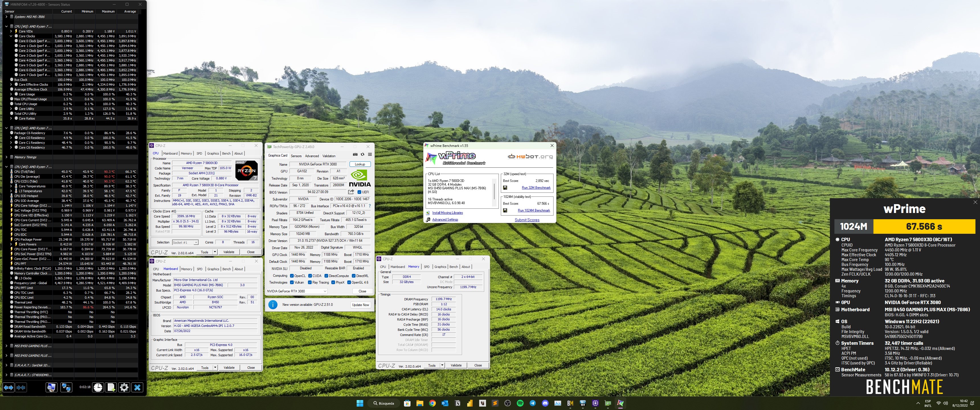The image size is (980, 410).
Task: Click GPU-Z bus interface question mark
Action: [369, 206]
